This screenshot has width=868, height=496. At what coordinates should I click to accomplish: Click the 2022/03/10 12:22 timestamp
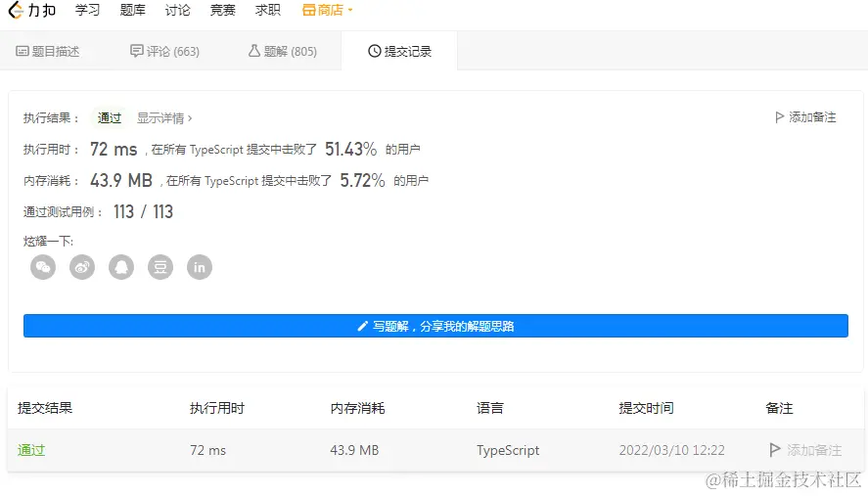click(671, 451)
